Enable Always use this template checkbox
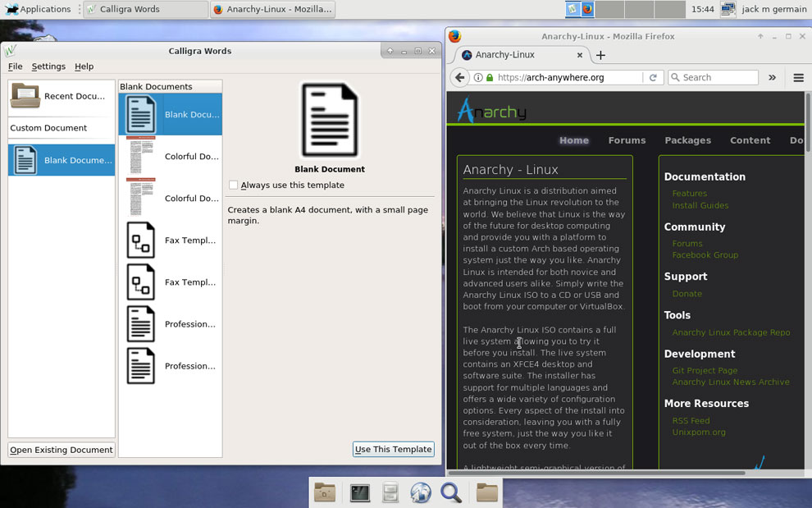Viewport: 812px width, 508px height. click(233, 185)
